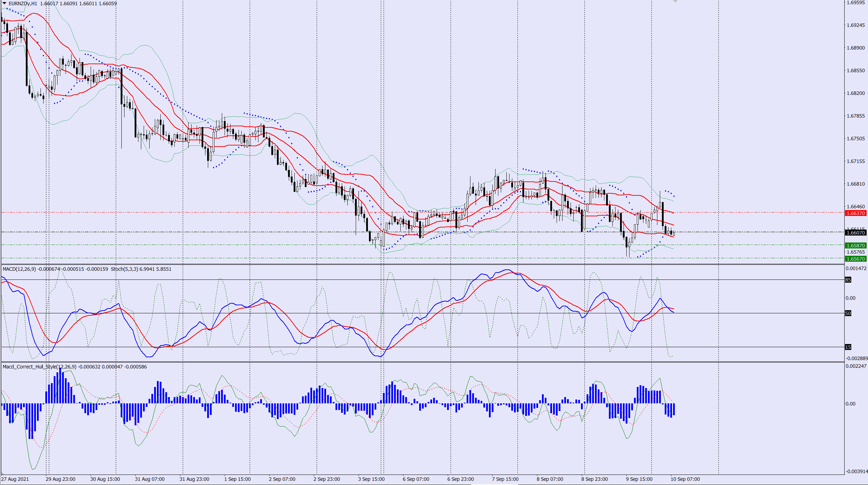
Task: Click the -0.002889 MACD scale minimum value
Action: (856, 358)
